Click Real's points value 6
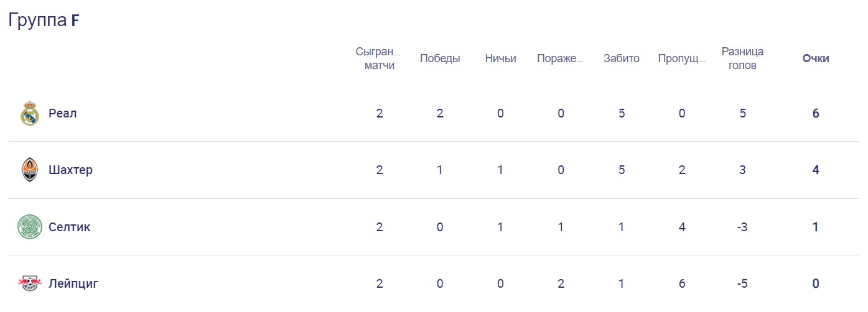868x312 pixels. tap(815, 114)
